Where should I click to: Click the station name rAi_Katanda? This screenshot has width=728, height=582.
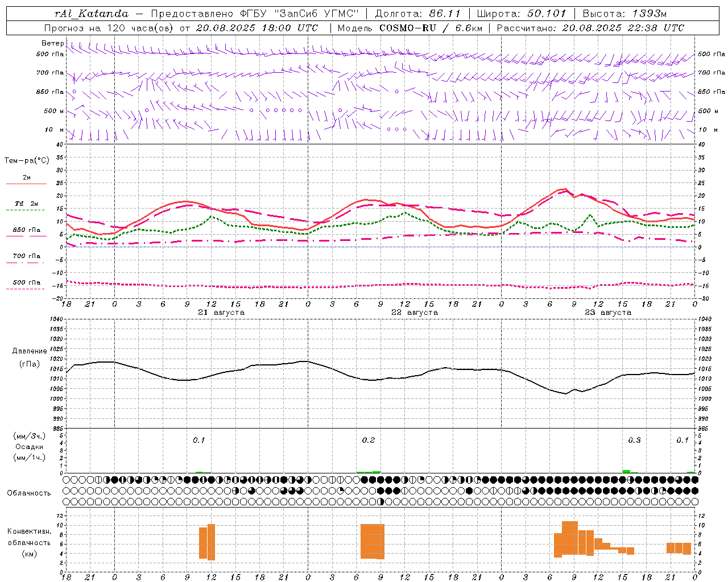point(91,14)
